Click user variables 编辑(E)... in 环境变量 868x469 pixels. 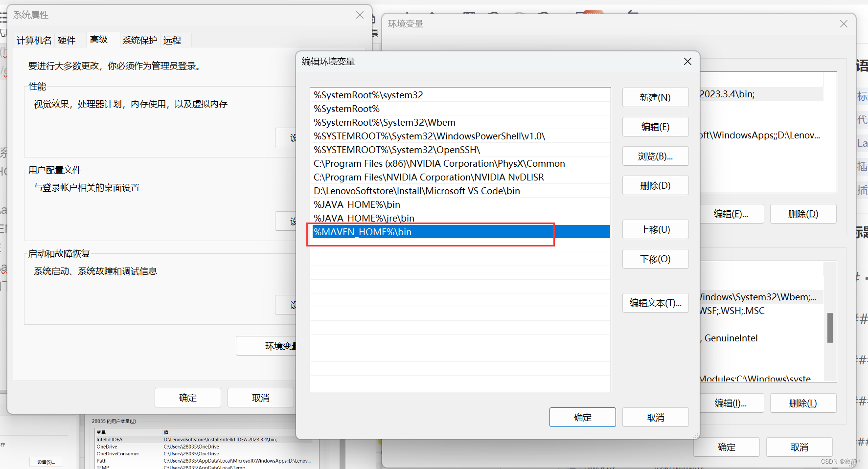click(x=731, y=214)
